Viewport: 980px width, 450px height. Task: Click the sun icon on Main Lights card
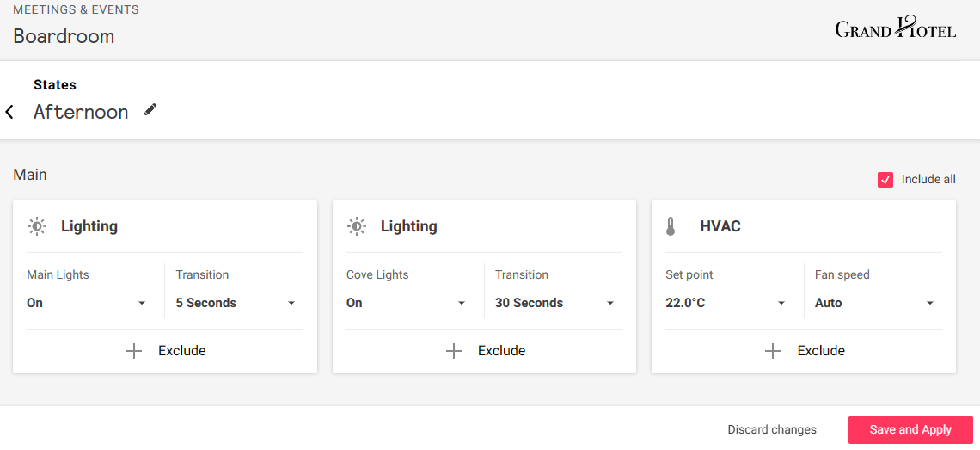37,226
